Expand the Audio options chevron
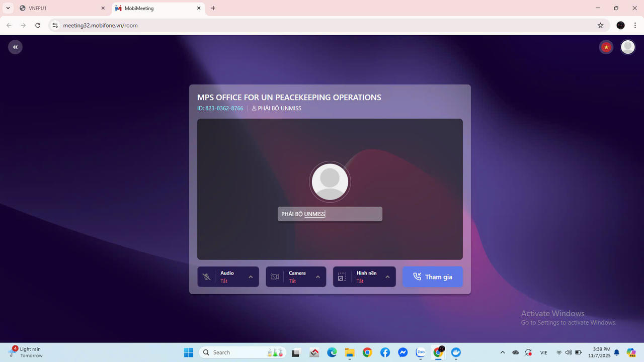 click(x=251, y=277)
